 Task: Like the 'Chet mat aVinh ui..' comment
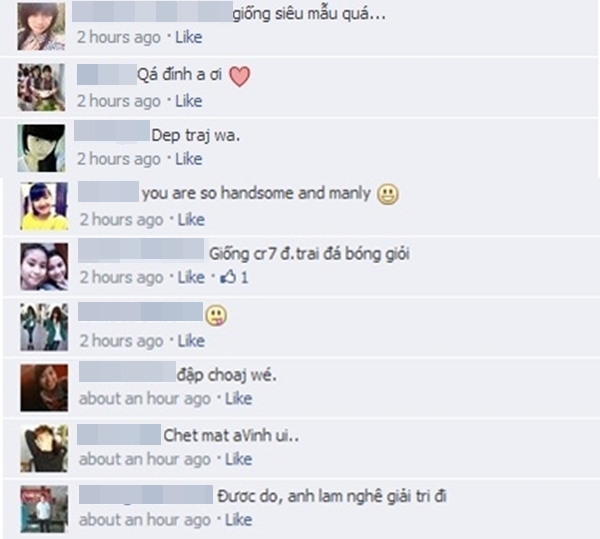(x=238, y=459)
